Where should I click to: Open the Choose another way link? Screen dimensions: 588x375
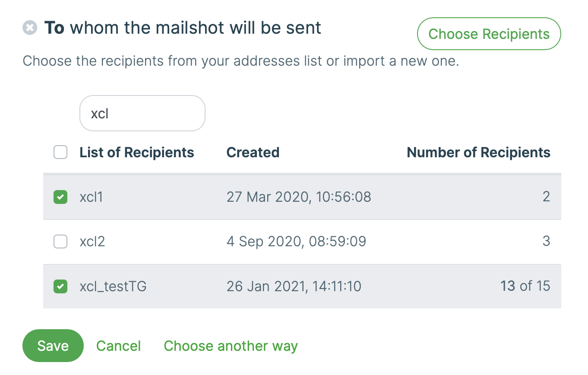(x=231, y=346)
